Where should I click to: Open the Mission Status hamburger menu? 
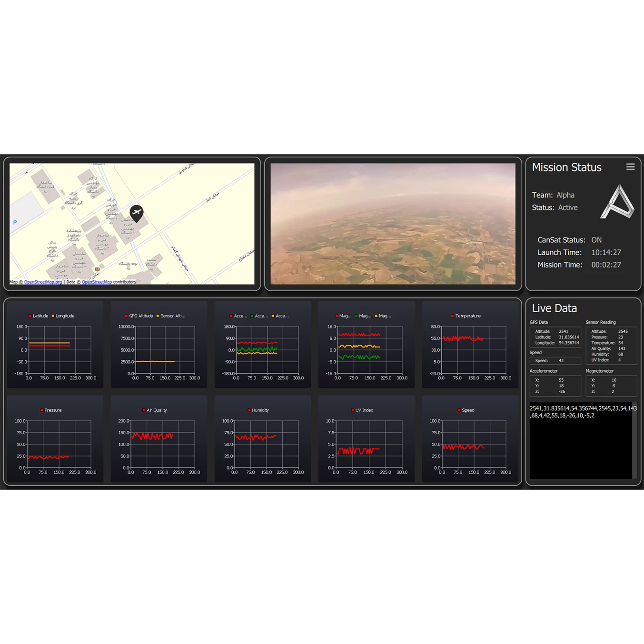(x=630, y=167)
